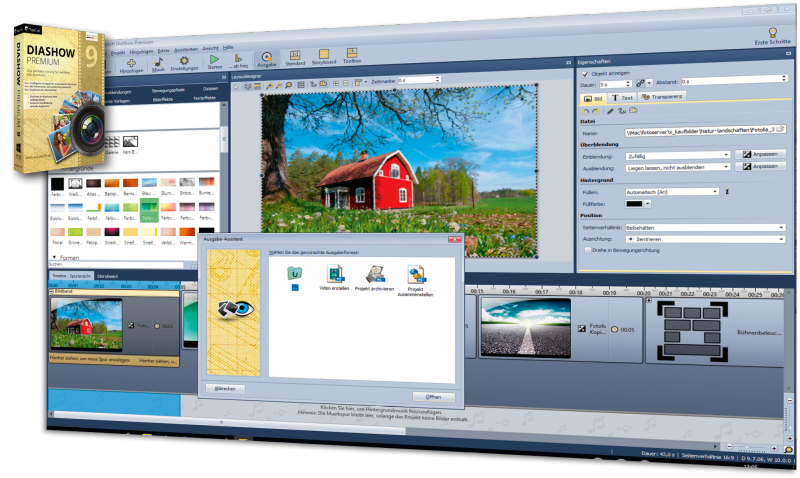Select the red house thumbnail in timeline
The image size is (800, 478).
point(86,324)
